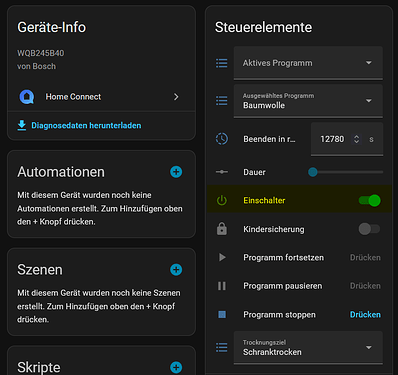Click the play icon beside Programm fortsetzen
This screenshot has width=398, height=375.
(222, 257)
